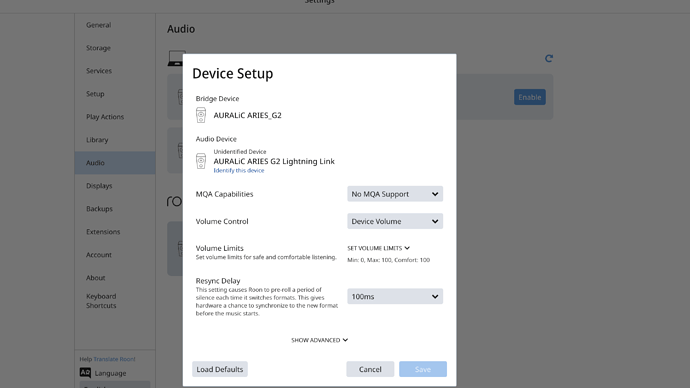The image size is (690, 388).
Task: Click the Device Setup heading
Action: [233, 73]
